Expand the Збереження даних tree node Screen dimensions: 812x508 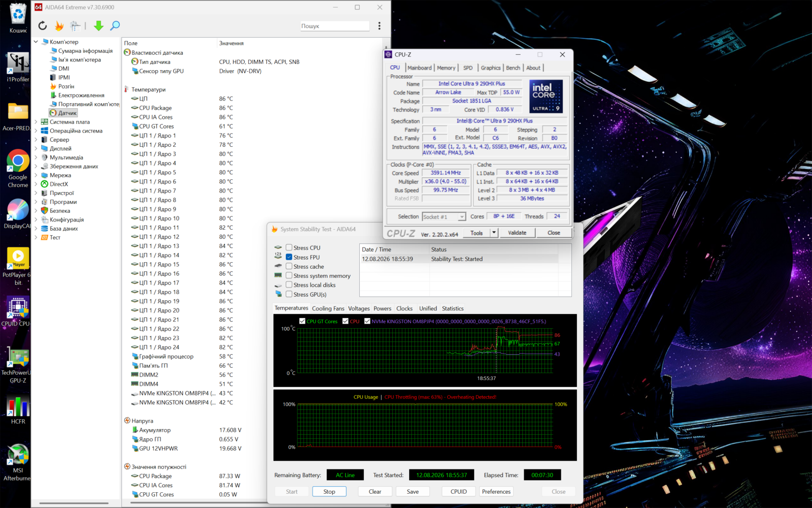point(36,166)
